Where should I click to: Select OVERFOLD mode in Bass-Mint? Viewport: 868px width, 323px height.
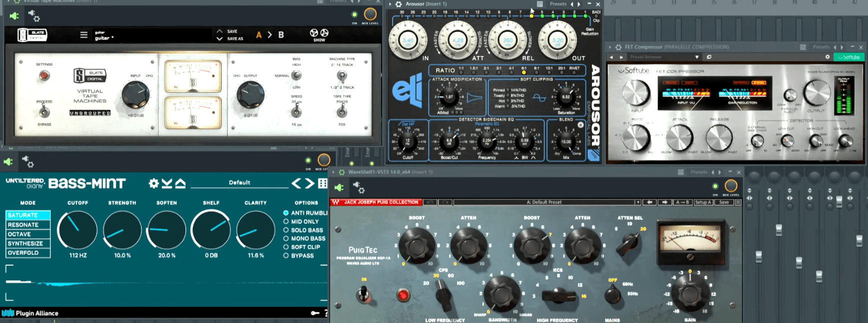[x=28, y=253]
